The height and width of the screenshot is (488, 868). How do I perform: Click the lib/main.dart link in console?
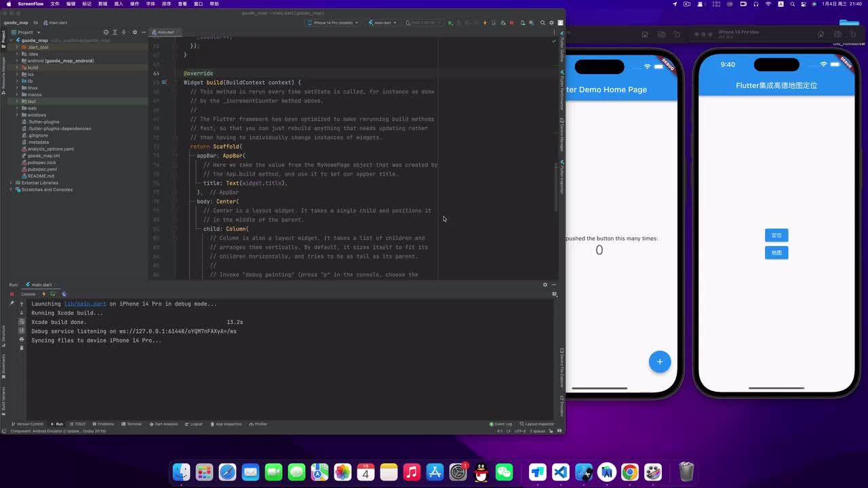point(85,304)
